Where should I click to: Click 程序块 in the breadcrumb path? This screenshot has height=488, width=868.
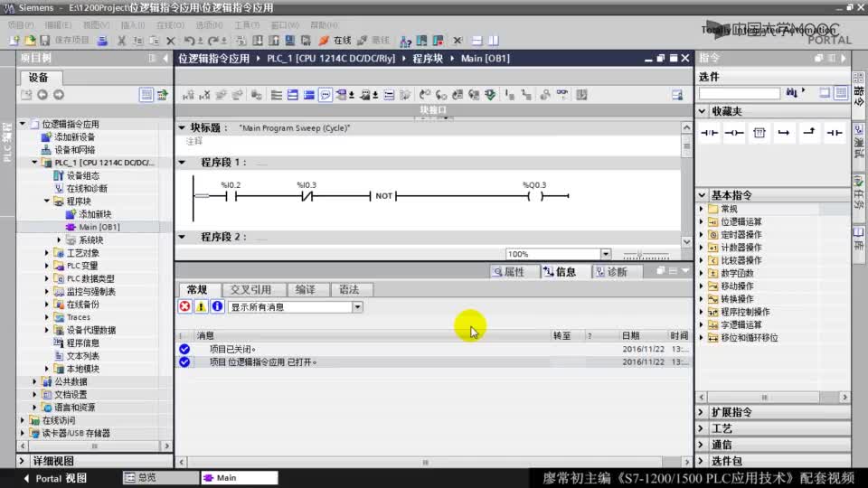428,59
